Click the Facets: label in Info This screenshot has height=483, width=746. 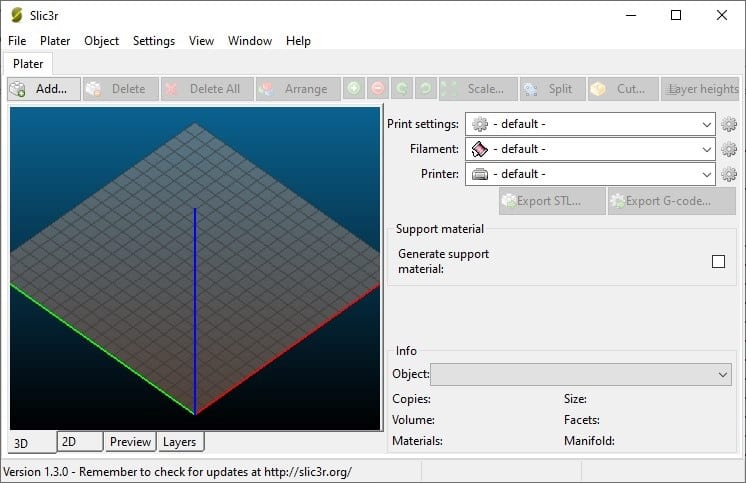[582, 420]
